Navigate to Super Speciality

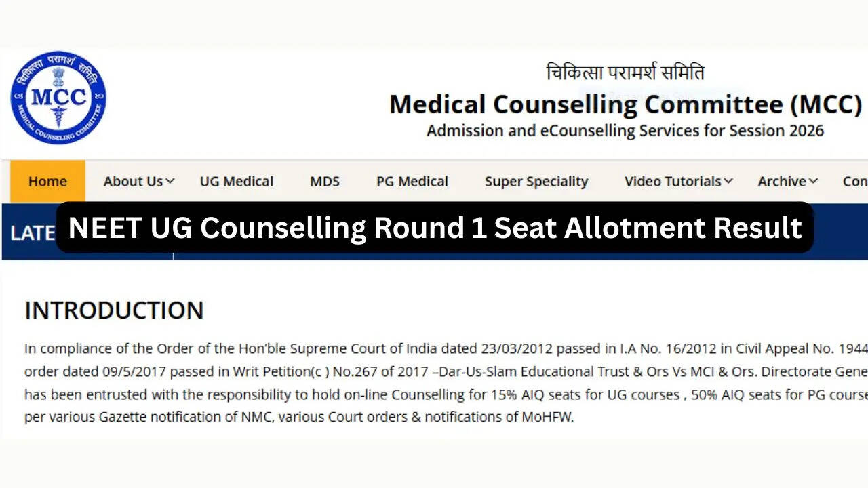pyautogui.click(x=536, y=182)
